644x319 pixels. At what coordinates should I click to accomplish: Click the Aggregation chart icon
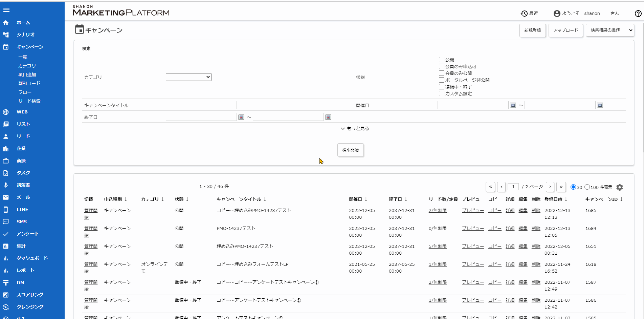pos(6,246)
